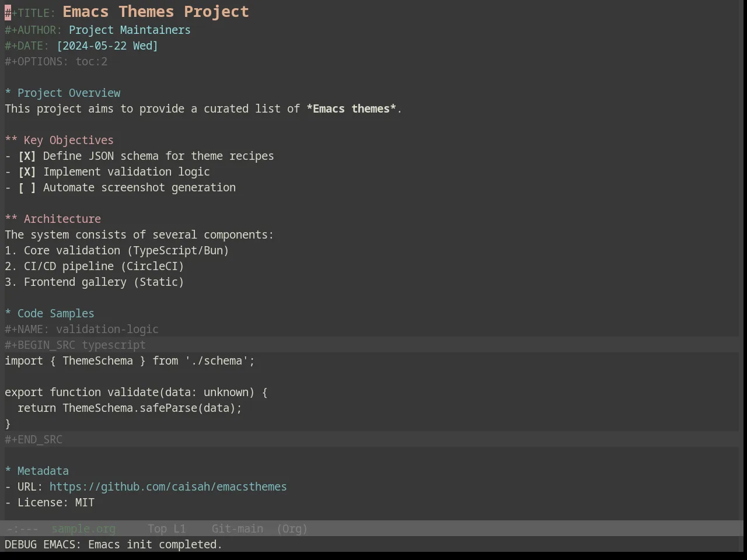Click the #+DATE: keyword

27,46
